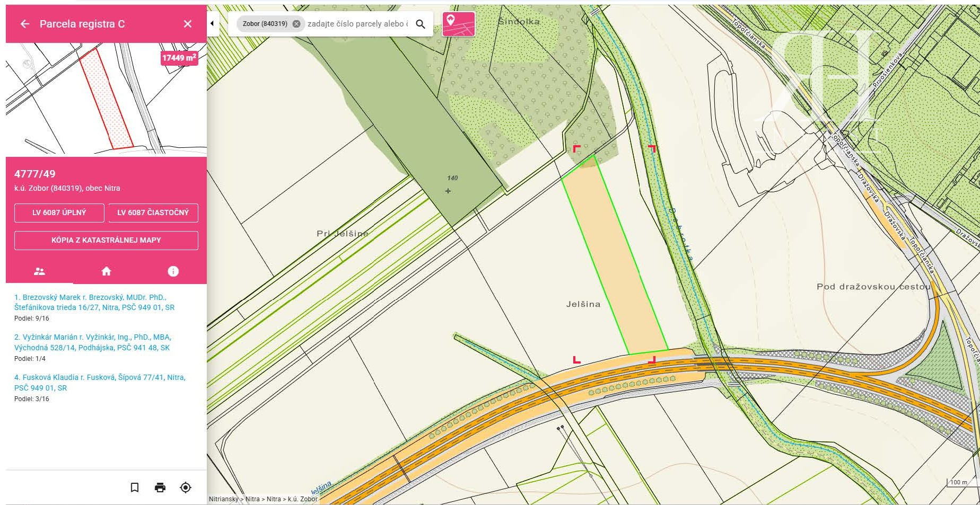Click the back arrow in panel header
This screenshot has width=980, height=505.
click(x=25, y=24)
